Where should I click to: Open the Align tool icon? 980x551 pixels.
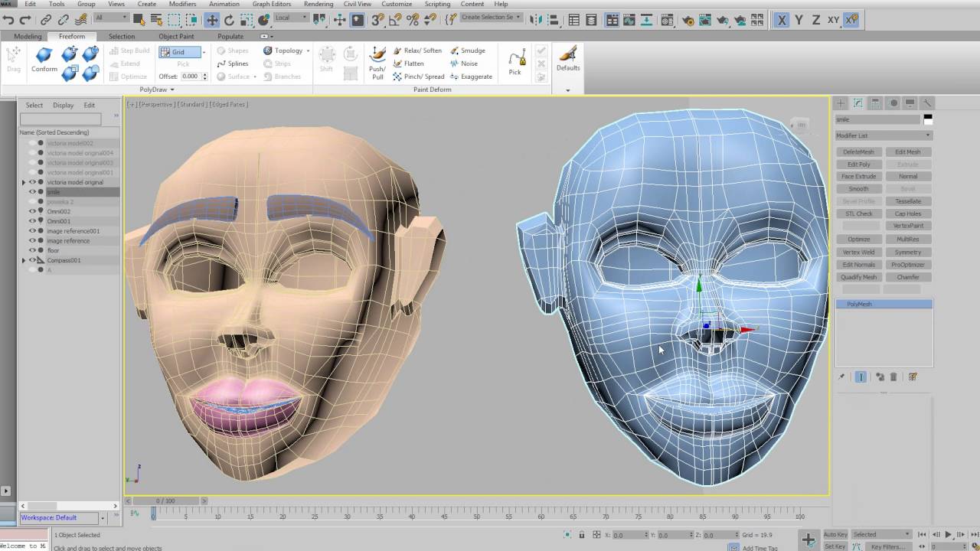pos(552,20)
